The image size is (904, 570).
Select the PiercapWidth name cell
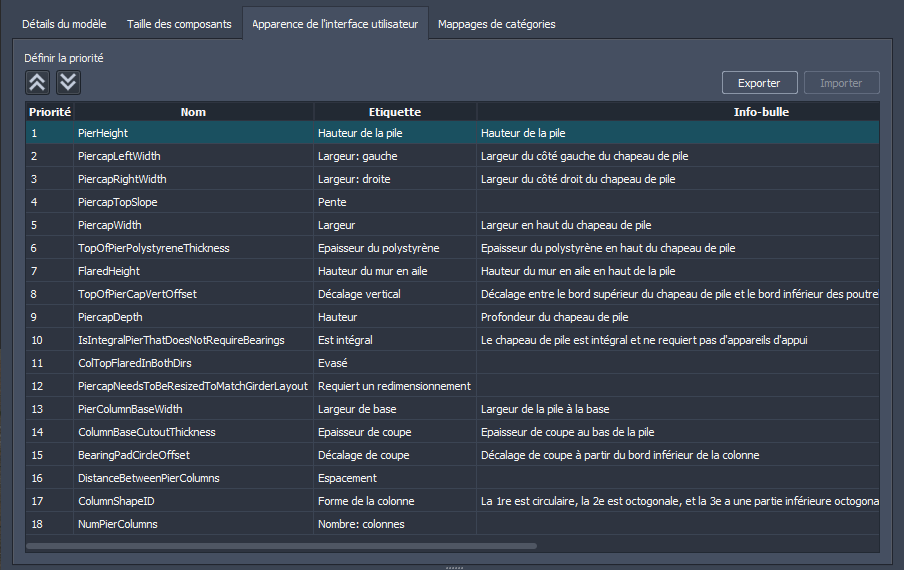tap(193, 225)
